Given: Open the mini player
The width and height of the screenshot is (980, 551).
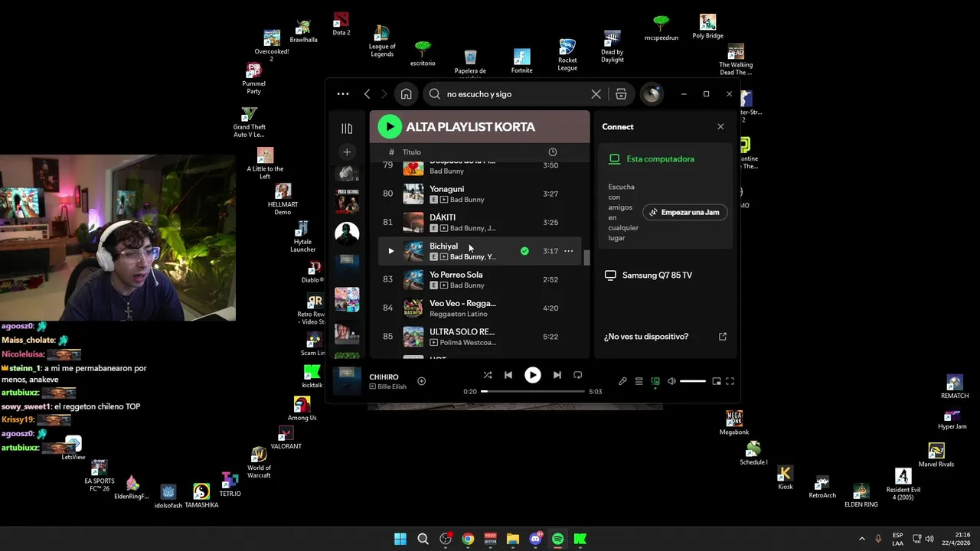Looking at the screenshot, I should [x=717, y=381].
